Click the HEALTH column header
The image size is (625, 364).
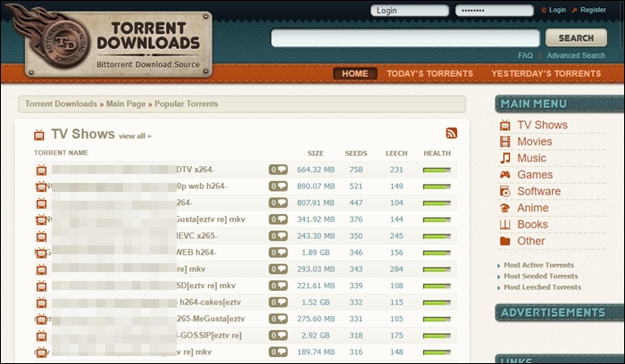pos(437,153)
